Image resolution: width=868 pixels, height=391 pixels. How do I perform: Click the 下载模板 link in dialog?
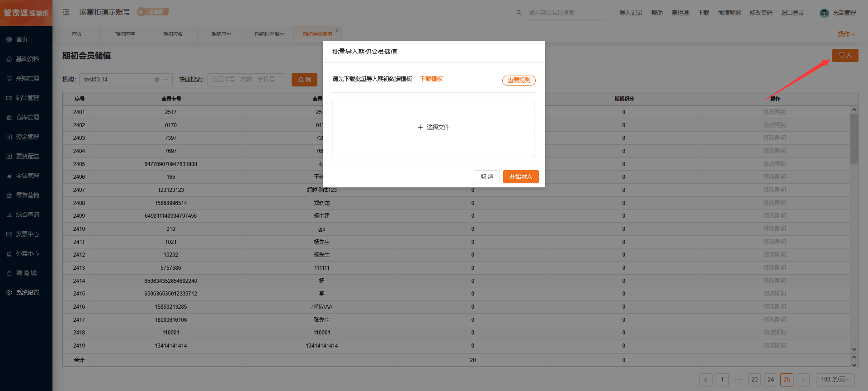[431, 79]
